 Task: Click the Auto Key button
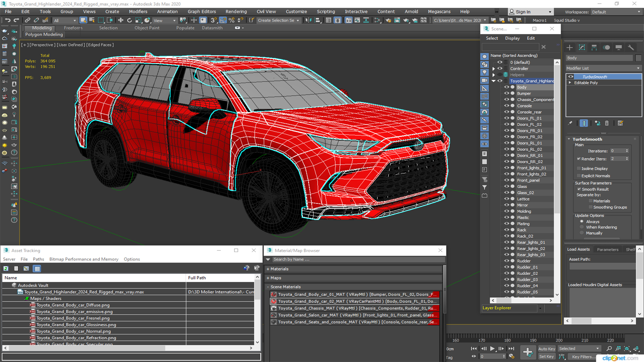pyautogui.click(x=547, y=349)
